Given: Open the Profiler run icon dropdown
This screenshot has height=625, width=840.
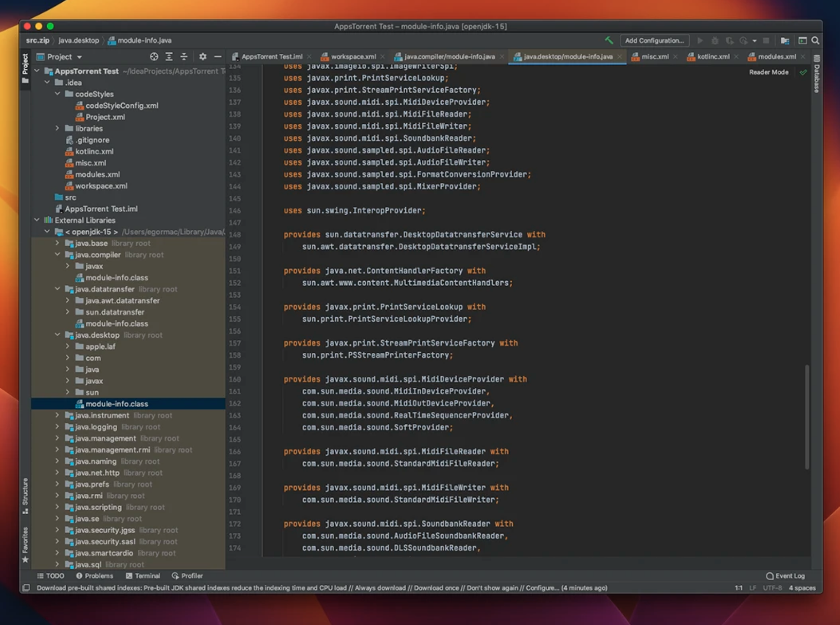Looking at the screenshot, I should coord(755,40).
